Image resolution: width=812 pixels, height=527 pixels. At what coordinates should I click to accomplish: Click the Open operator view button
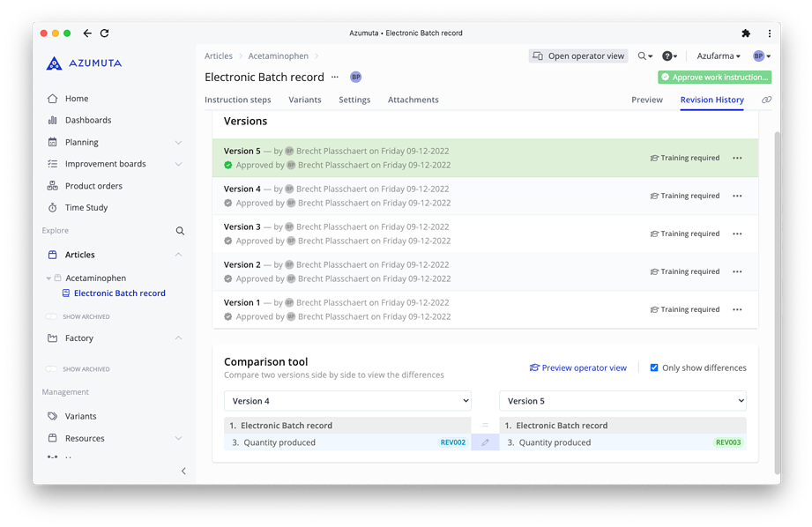coord(578,56)
